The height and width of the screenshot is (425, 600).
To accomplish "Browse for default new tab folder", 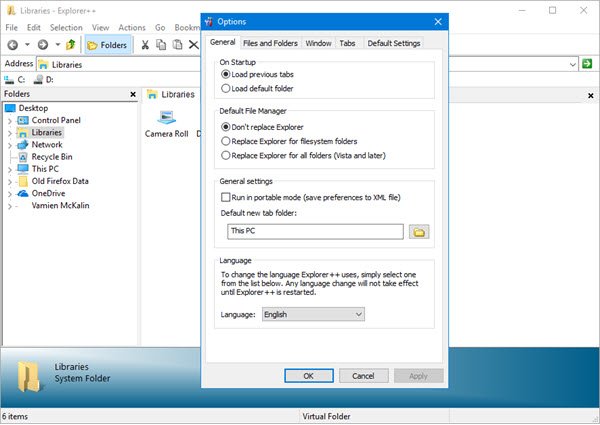I will pos(419,232).
